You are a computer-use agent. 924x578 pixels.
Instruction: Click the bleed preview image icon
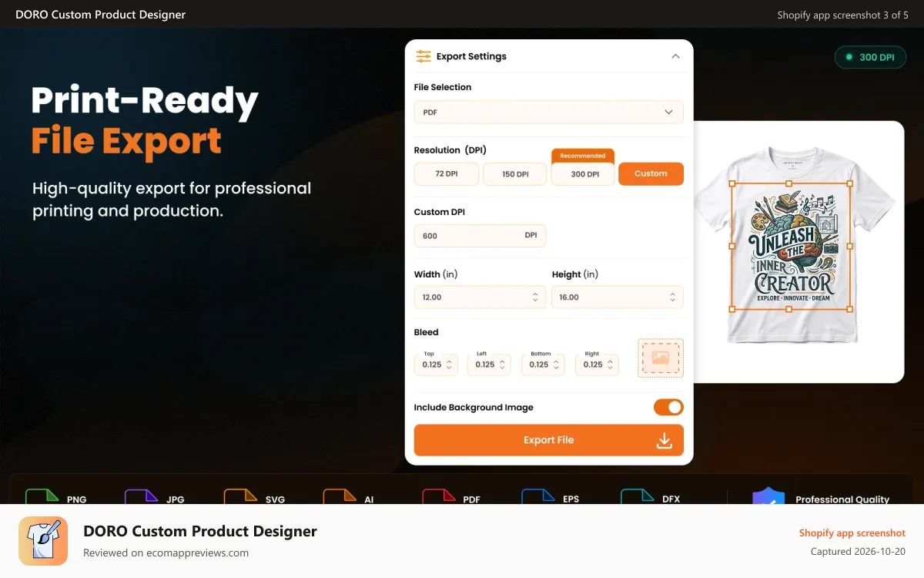(x=661, y=358)
